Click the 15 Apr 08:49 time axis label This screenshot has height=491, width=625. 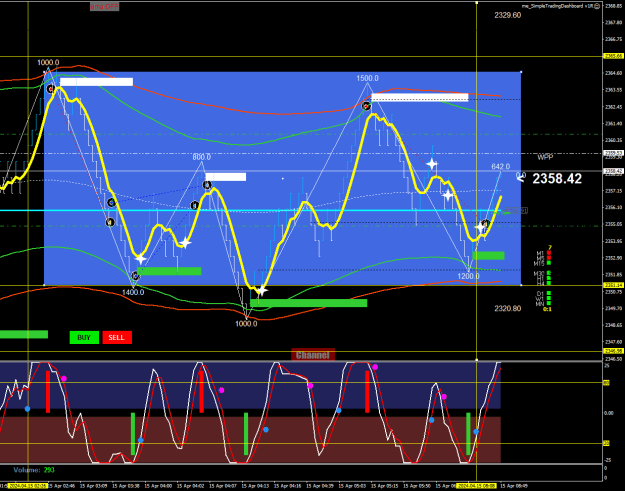pyautogui.click(x=514, y=486)
